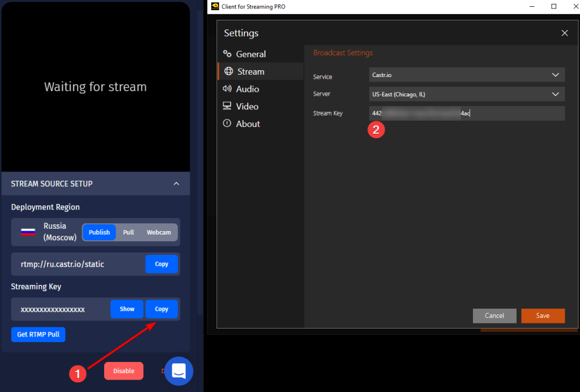Viewport: 580px width, 392px height.
Task: Save the broadcast settings
Action: pos(543,316)
